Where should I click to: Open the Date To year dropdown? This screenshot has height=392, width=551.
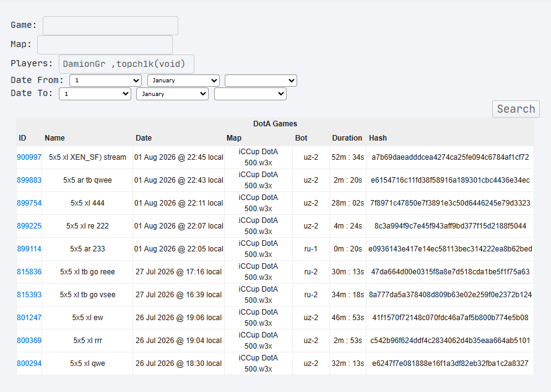click(x=250, y=94)
